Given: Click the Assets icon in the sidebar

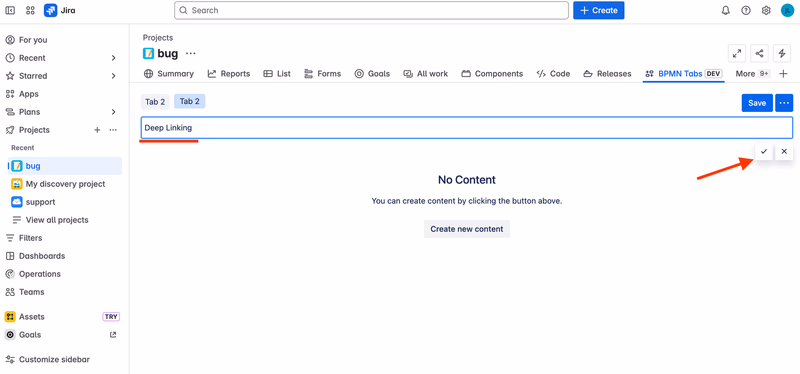Looking at the screenshot, I should (10, 317).
